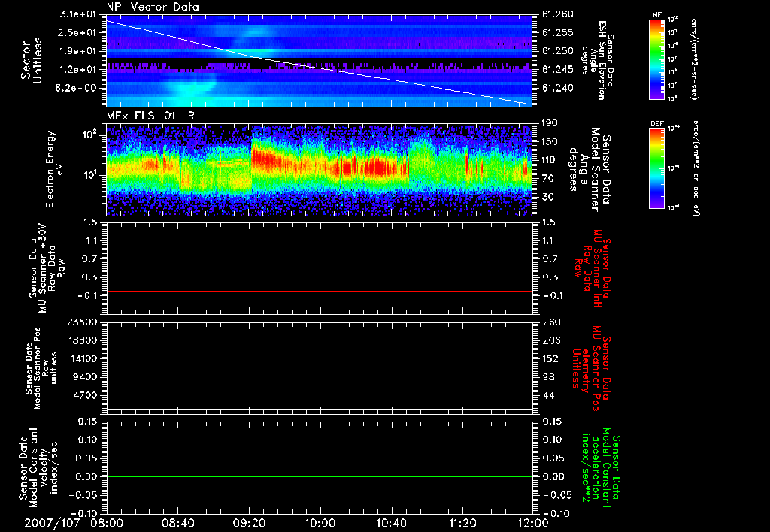Click the '9400' scanner position tick label
Image resolution: width=770 pixels, height=532 pixels.
pyautogui.click(x=84, y=377)
